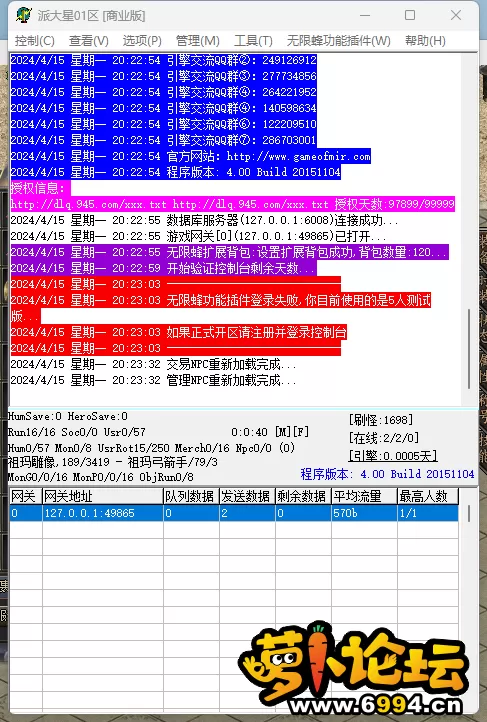Open the 选项(P) menu

pyautogui.click(x=142, y=41)
